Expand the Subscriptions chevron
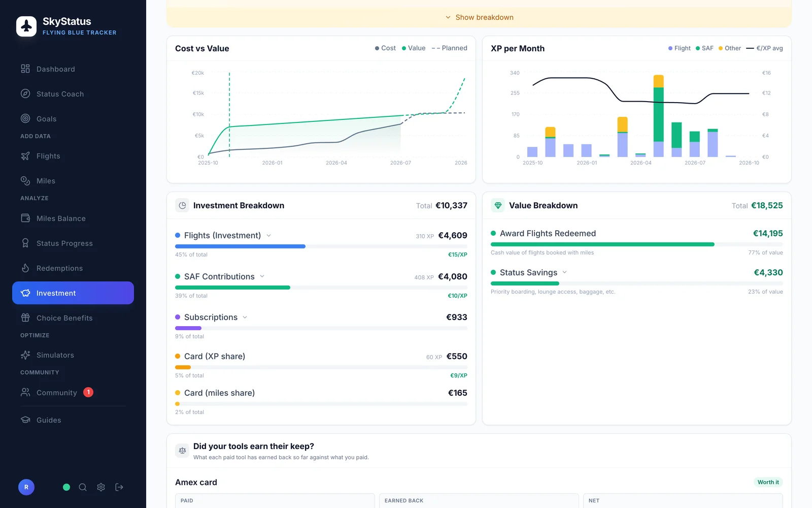The image size is (812, 508). 245,317
